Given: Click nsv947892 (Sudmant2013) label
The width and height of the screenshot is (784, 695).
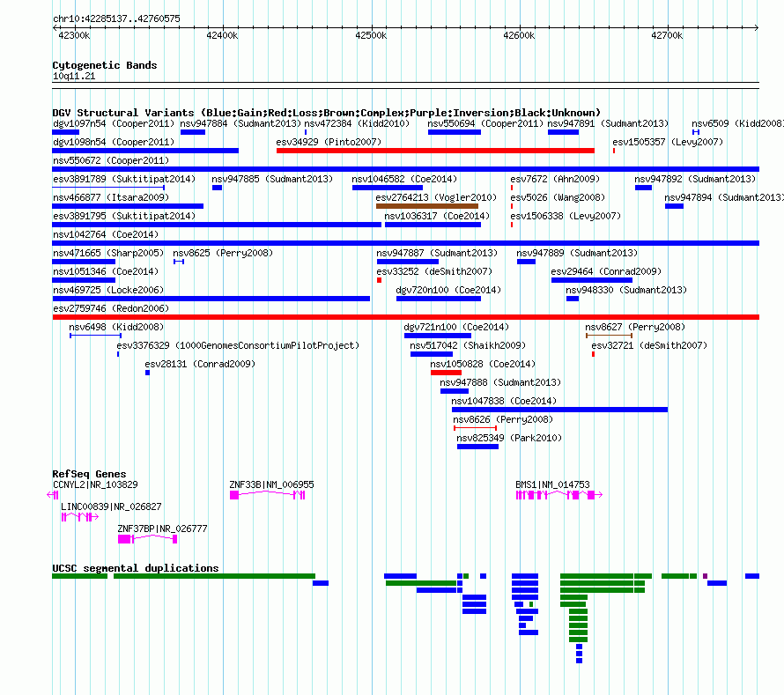Looking at the screenshot, I should click(695, 179).
